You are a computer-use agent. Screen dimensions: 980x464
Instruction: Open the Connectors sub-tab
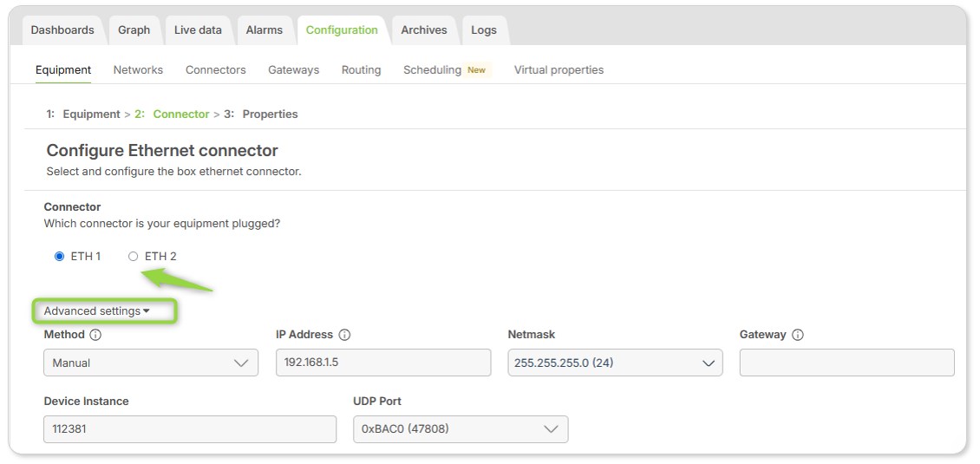coord(216,70)
